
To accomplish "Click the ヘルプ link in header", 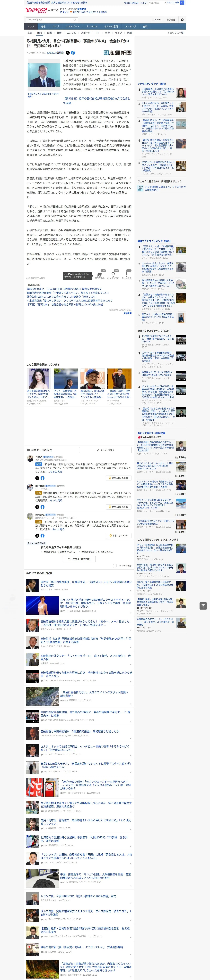I will (143, 3).
